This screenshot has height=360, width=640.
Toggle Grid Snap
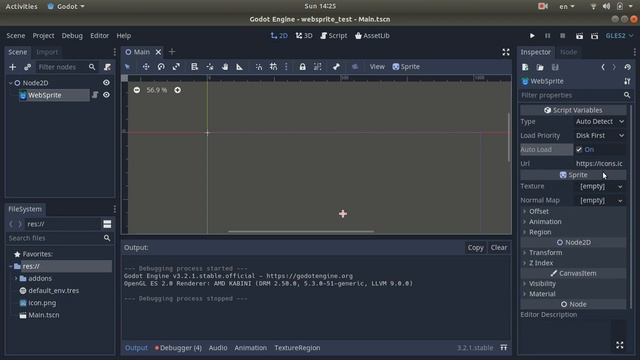tap(273, 67)
